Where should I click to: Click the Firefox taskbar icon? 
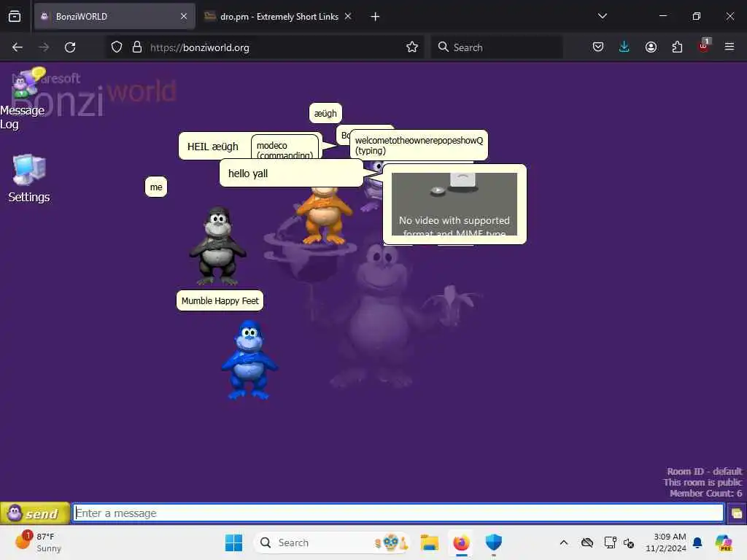[x=461, y=542]
